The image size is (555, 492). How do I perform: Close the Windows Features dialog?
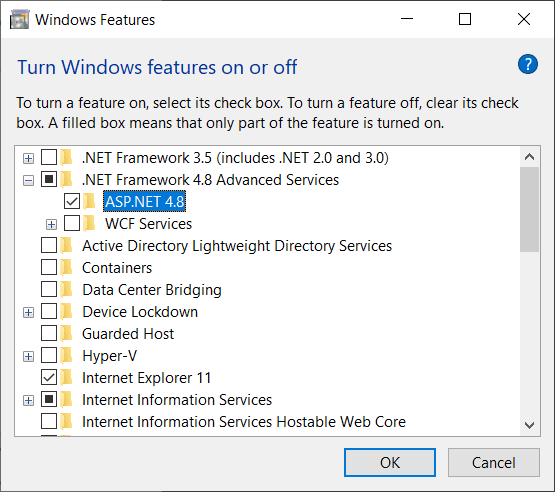[x=524, y=19]
